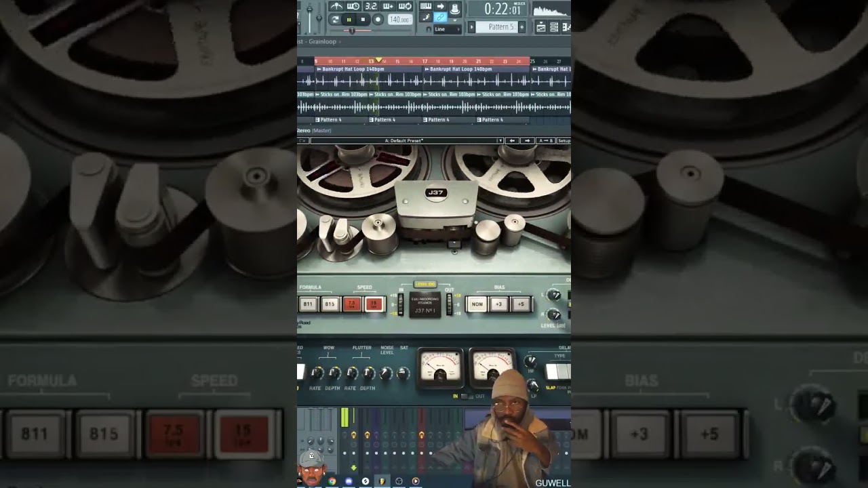
Task: Click the master pitch slider in the toolbar
Action: [x=319, y=18]
